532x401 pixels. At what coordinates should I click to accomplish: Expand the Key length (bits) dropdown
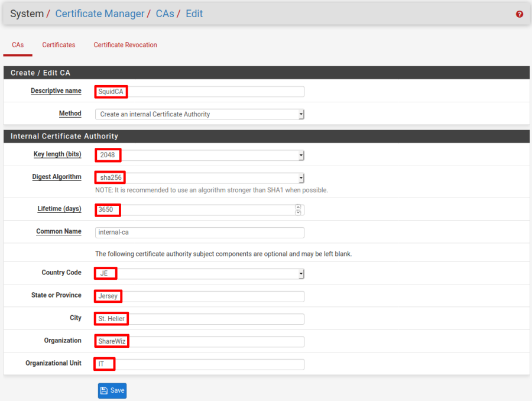click(200, 156)
